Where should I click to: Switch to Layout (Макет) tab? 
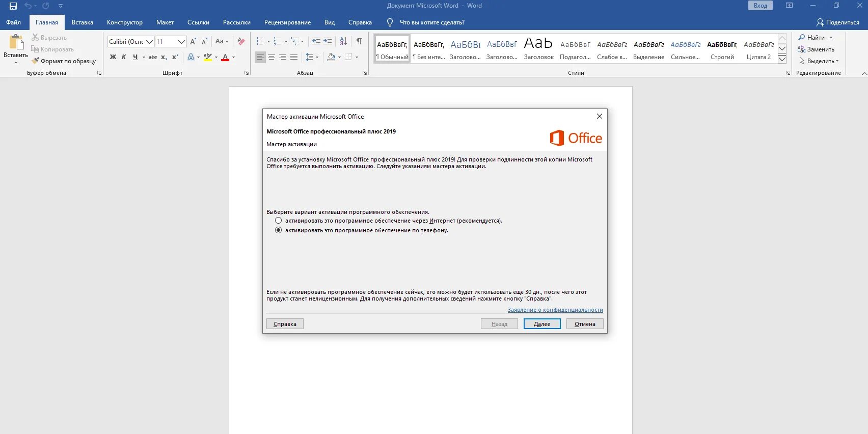click(165, 22)
